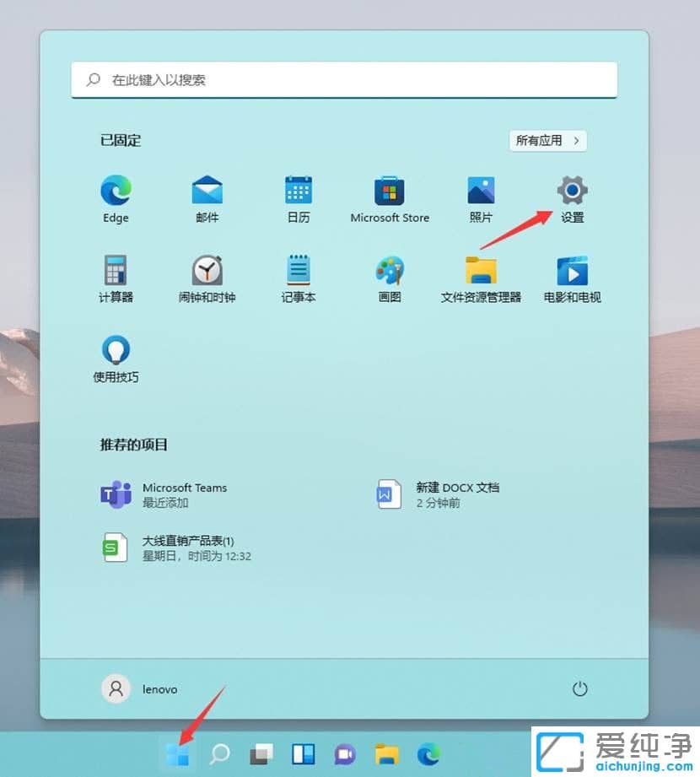Expand 所有应用 (All apps) list
Image resolution: width=700 pixels, height=777 pixels.
pos(547,141)
